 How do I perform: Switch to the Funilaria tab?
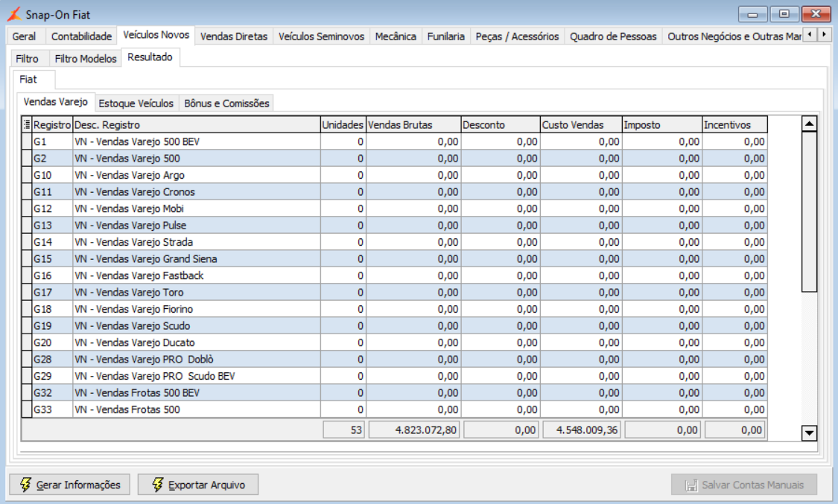[x=445, y=36]
